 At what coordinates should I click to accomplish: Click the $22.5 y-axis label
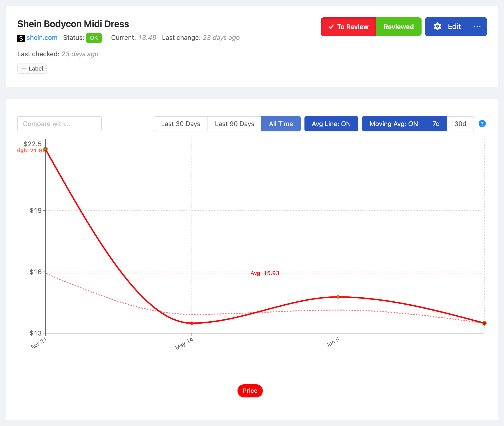(x=33, y=144)
